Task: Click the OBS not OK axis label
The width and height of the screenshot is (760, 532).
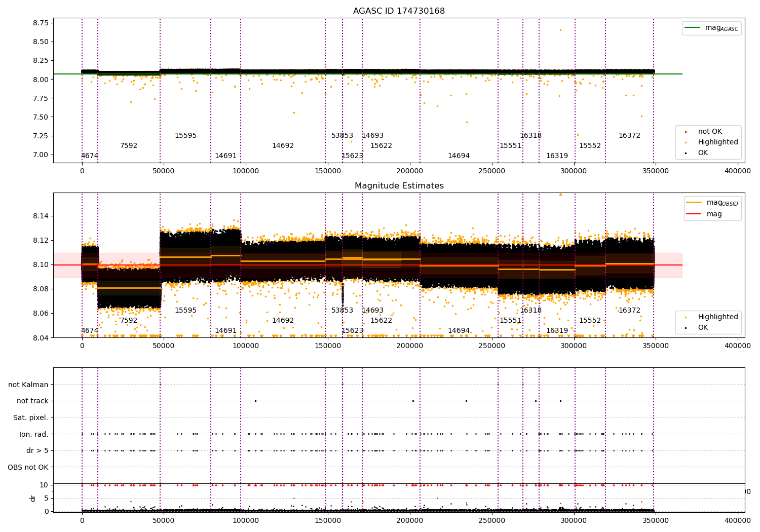Action: tap(28, 467)
